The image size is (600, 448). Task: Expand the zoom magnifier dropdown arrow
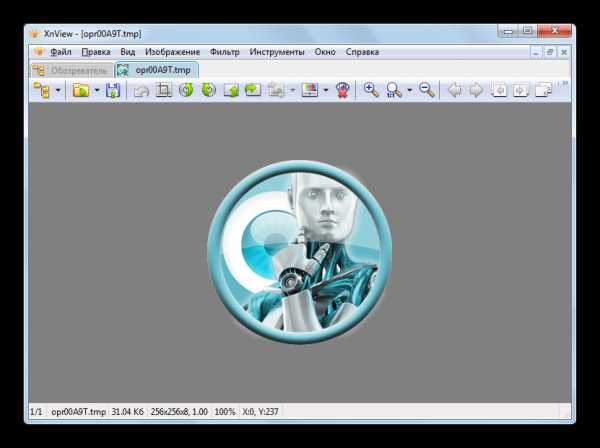[x=409, y=90]
